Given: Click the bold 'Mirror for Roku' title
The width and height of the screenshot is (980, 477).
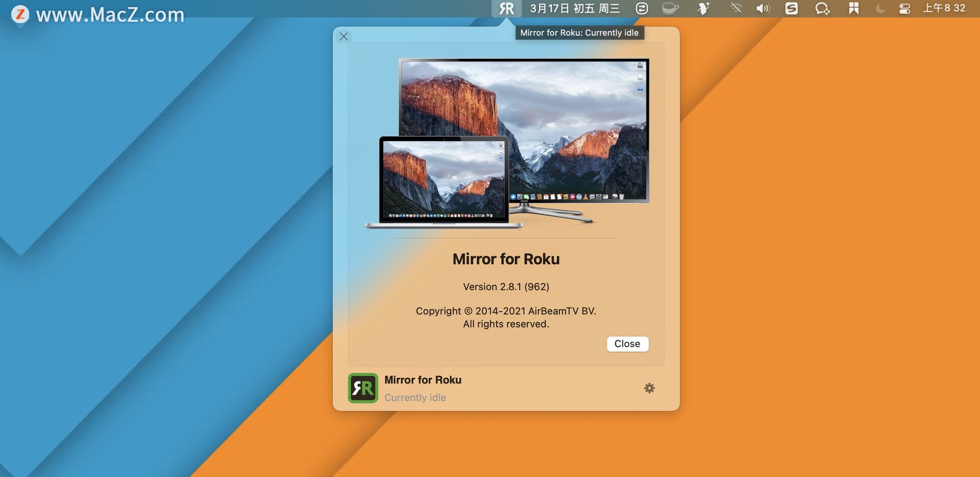Looking at the screenshot, I should point(506,259).
